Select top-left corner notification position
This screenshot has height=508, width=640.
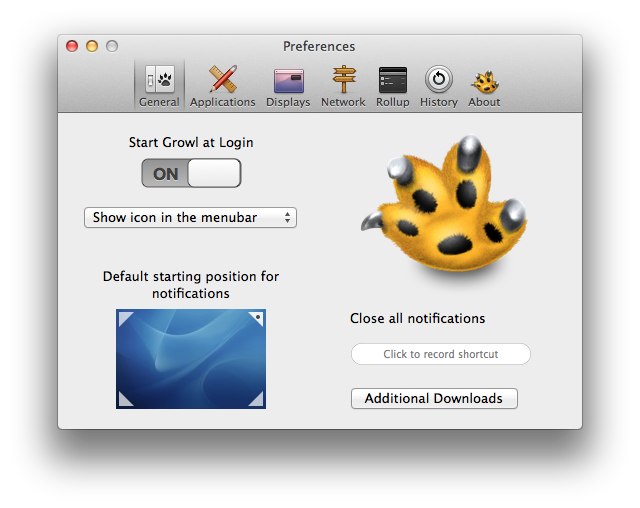[125, 319]
